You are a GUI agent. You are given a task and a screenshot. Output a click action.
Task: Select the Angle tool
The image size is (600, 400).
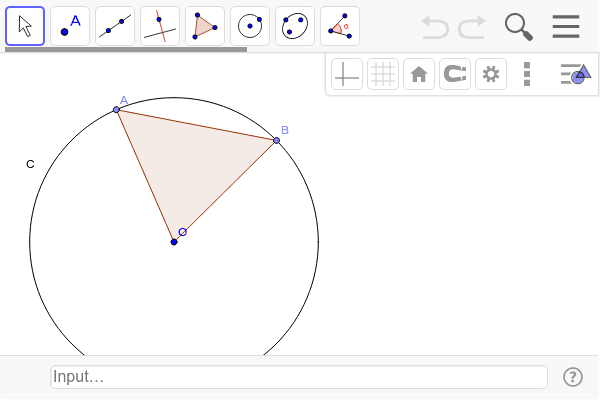pos(340,26)
